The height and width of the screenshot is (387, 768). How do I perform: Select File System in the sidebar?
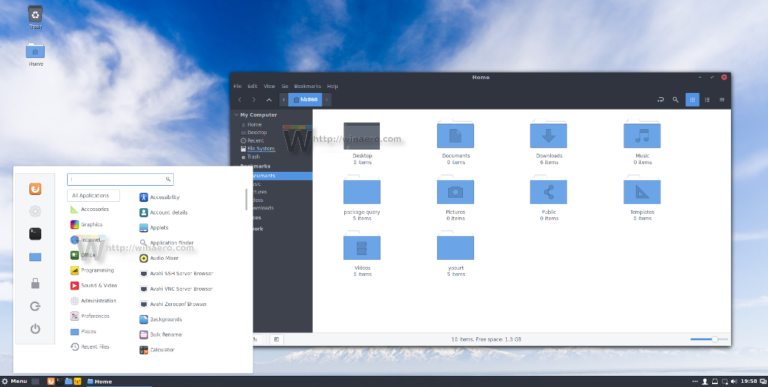coord(258,148)
